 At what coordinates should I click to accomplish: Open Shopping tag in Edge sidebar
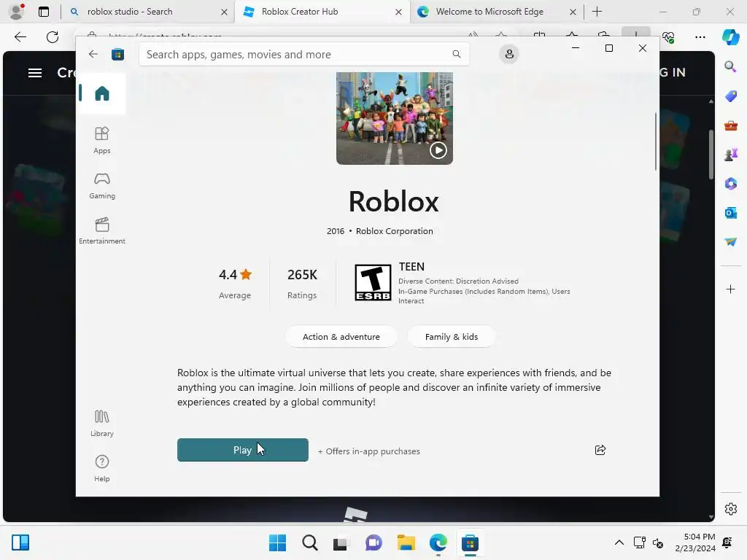click(730, 96)
